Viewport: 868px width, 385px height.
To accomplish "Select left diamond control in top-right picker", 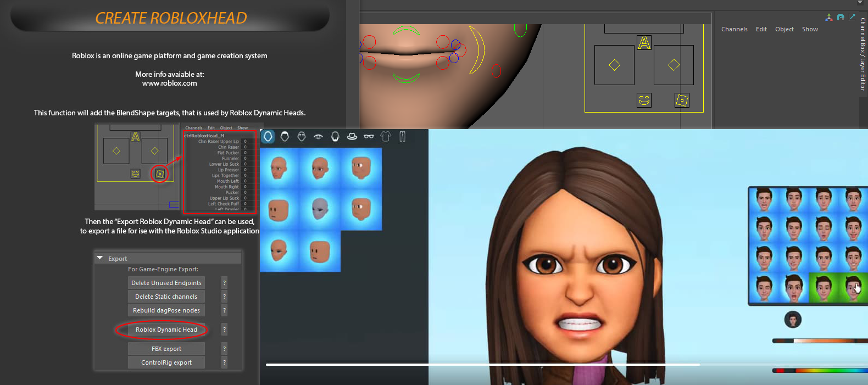I will pyautogui.click(x=614, y=65).
